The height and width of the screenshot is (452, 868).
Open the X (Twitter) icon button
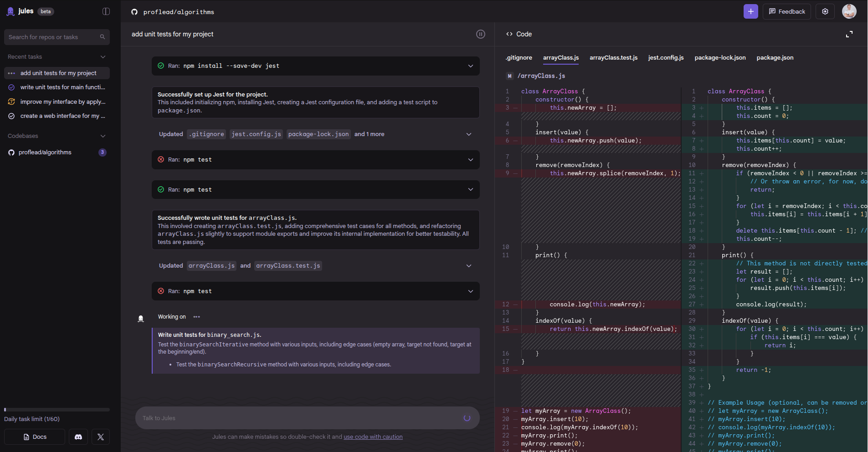point(101,437)
